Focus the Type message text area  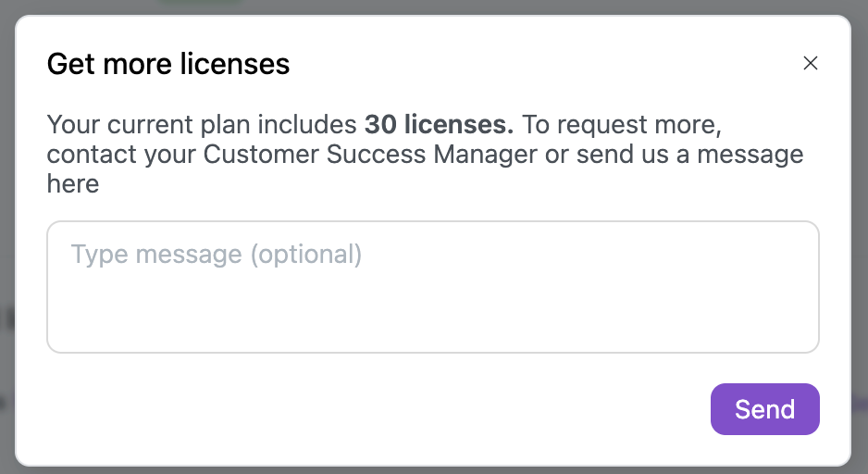click(x=433, y=287)
